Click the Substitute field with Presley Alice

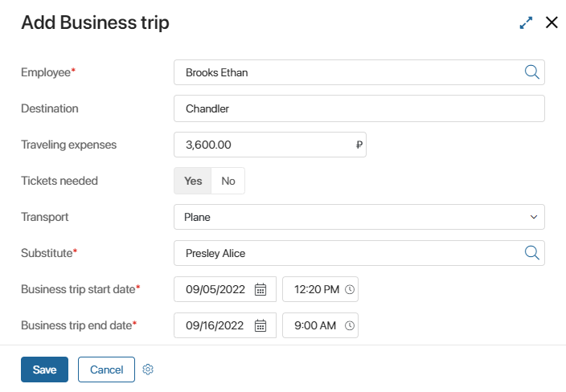tap(346, 253)
